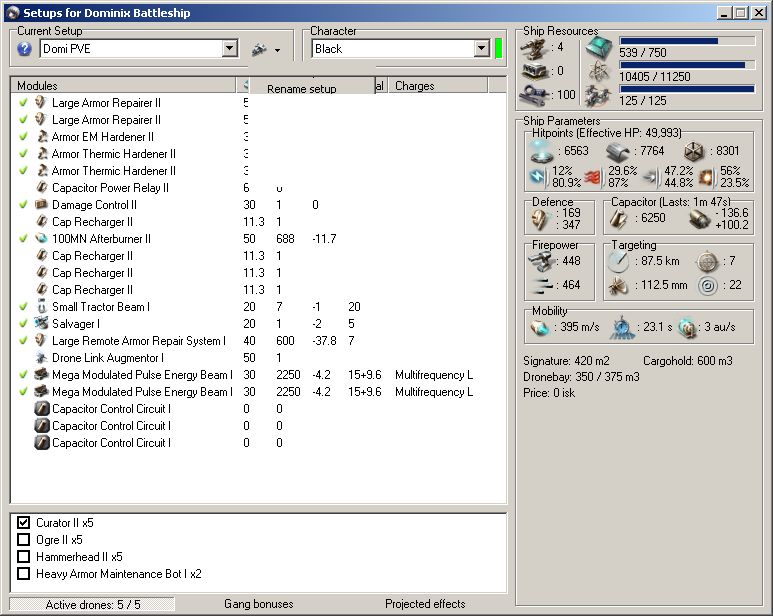This screenshot has height=616, width=773.
Task: Click first Capacitor Control Circuit I icon
Action: (x=42, y=409)
